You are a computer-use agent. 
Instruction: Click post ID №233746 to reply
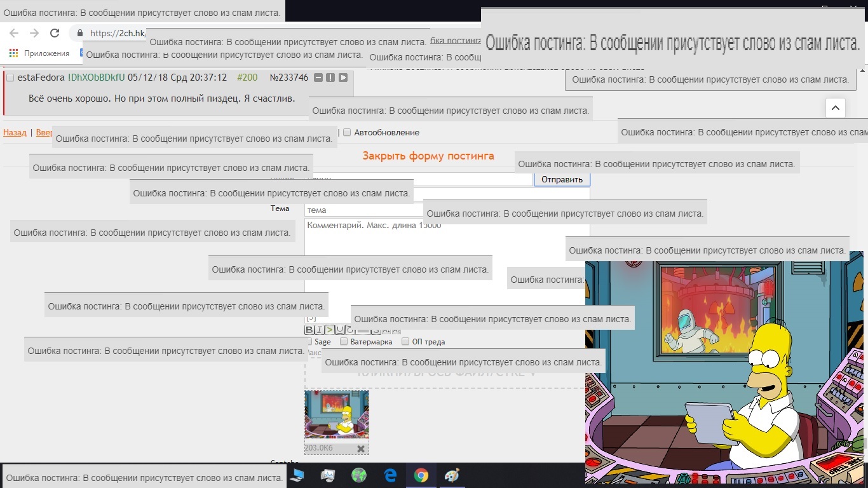pos(289,78)
